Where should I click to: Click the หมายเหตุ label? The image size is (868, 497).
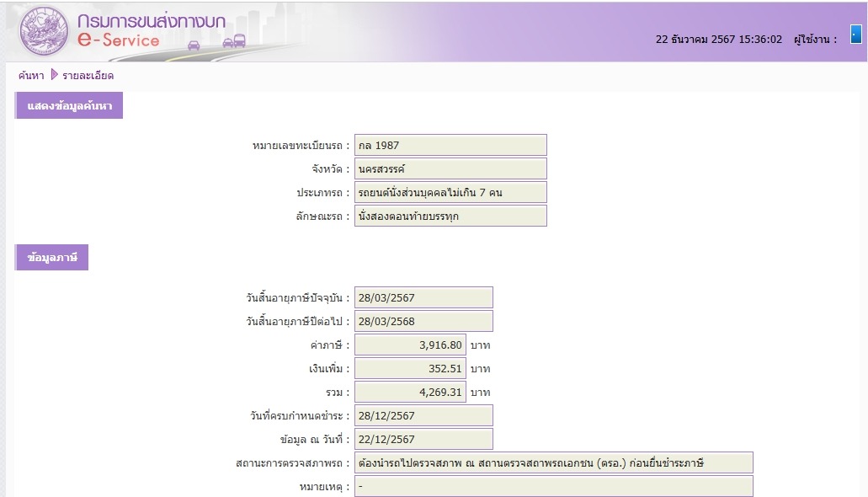pos(324,487)
